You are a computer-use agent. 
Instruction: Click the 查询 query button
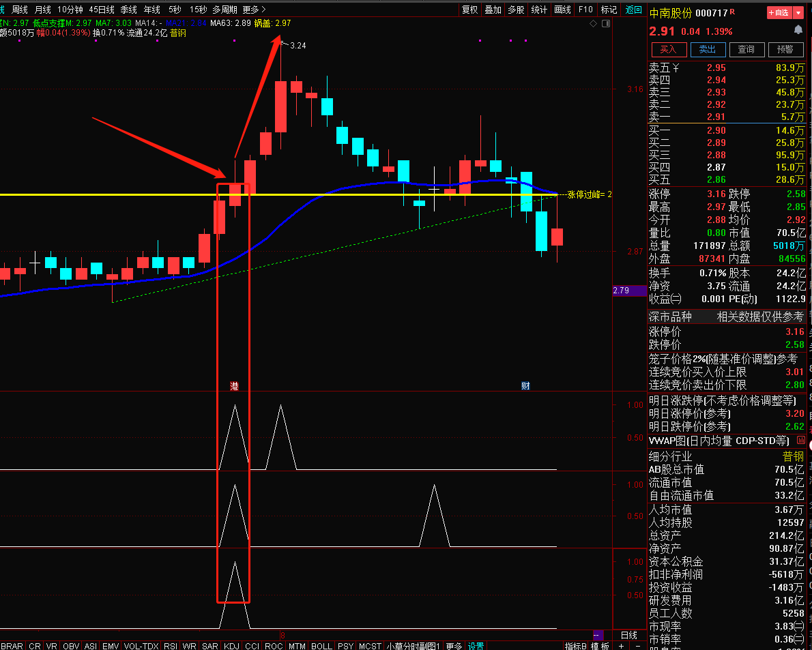click(746, 49)
